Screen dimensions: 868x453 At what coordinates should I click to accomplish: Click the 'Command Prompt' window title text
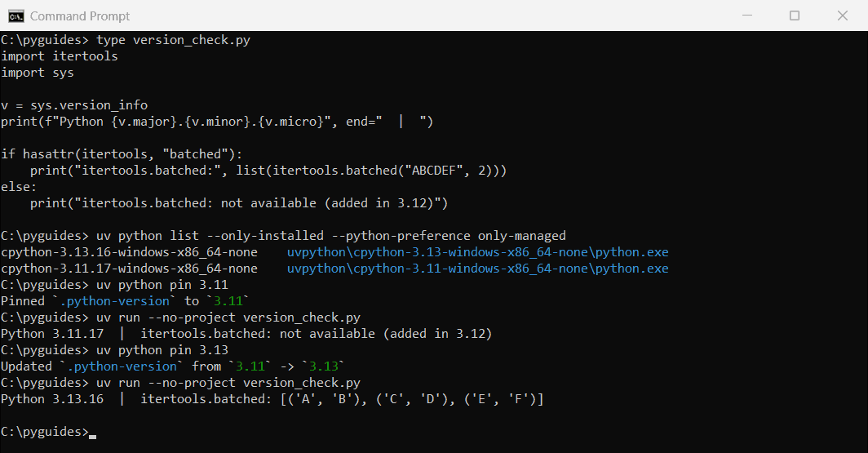click(x=80, y=16)
